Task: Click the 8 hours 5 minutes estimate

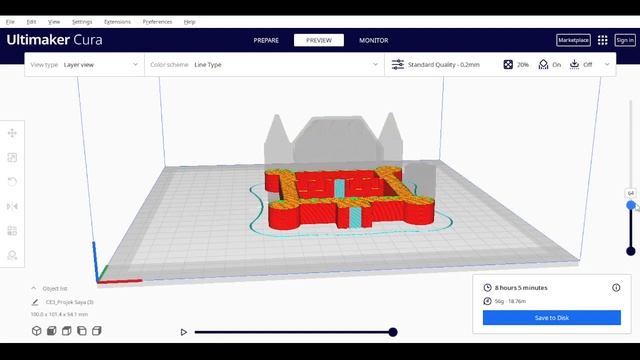Action: (x=521, y=288)
